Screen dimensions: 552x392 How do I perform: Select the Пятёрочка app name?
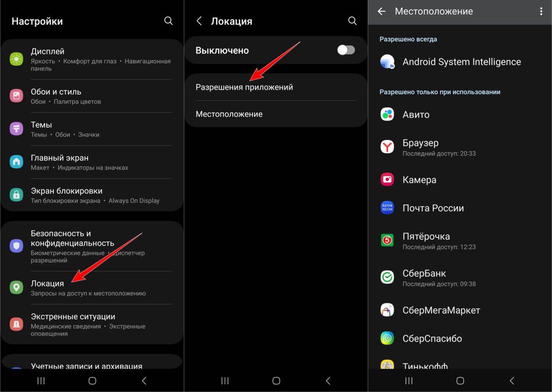[x=426, y=236]
